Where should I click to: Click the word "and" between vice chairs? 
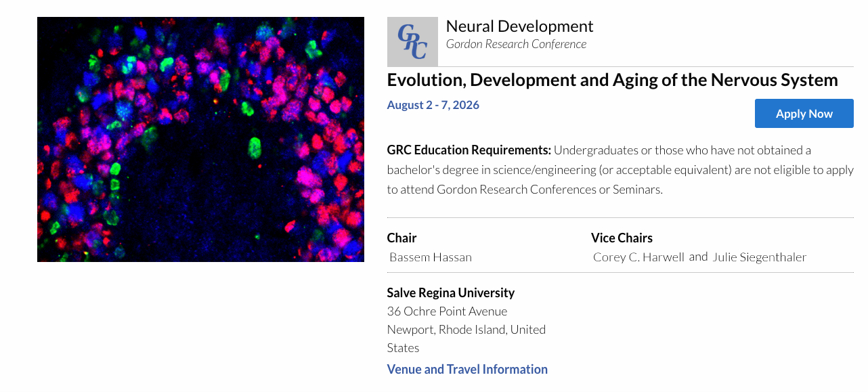(698, 257)
